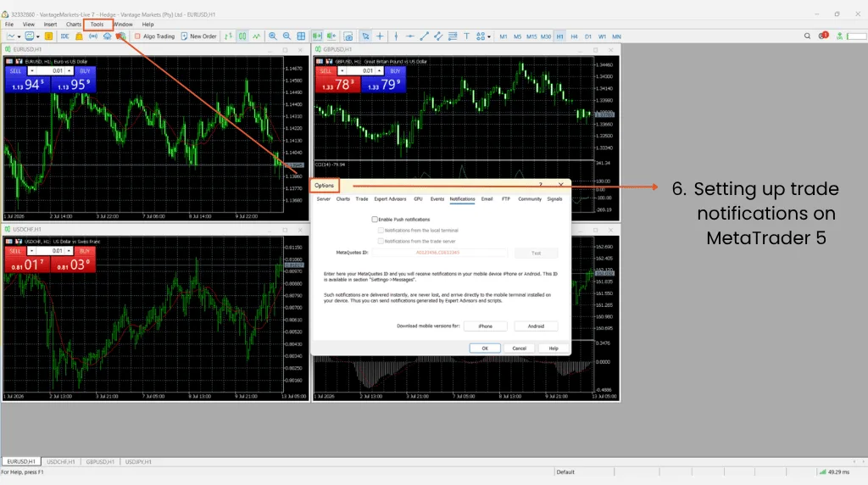Tile chart windows with grid icon
Screen dimensions: 868x485
coord(301,36)
